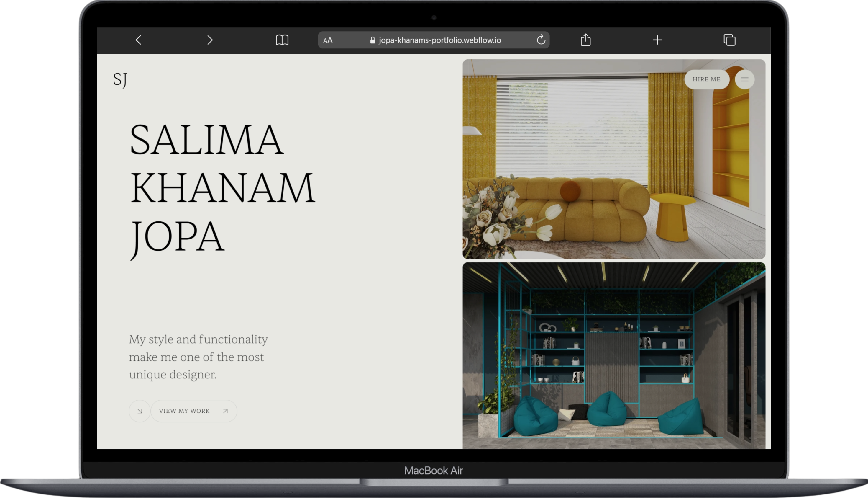
Task: Click the 'My style and functionality' paragraph
Action: 198,357
